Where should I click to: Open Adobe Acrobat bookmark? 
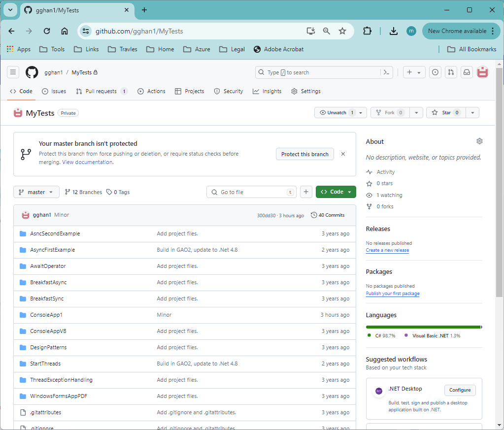pos(278,49)
